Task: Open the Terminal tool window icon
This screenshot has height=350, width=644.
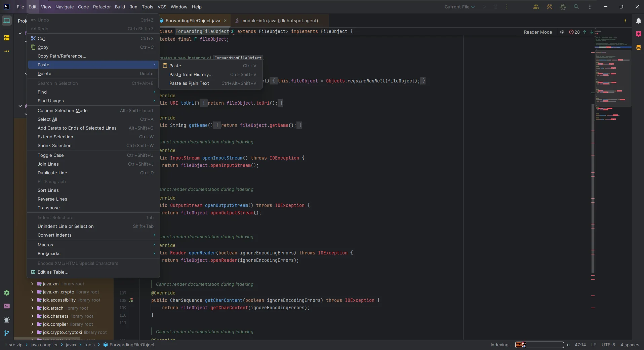Action: click(x=7, y=306)
